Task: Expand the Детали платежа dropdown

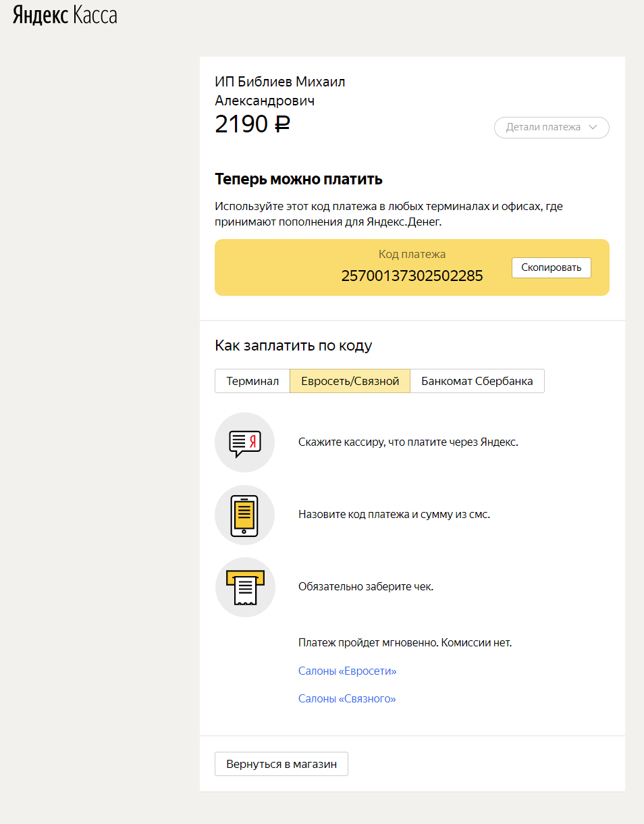Action: pyautogui.click(x=552, y=128)
